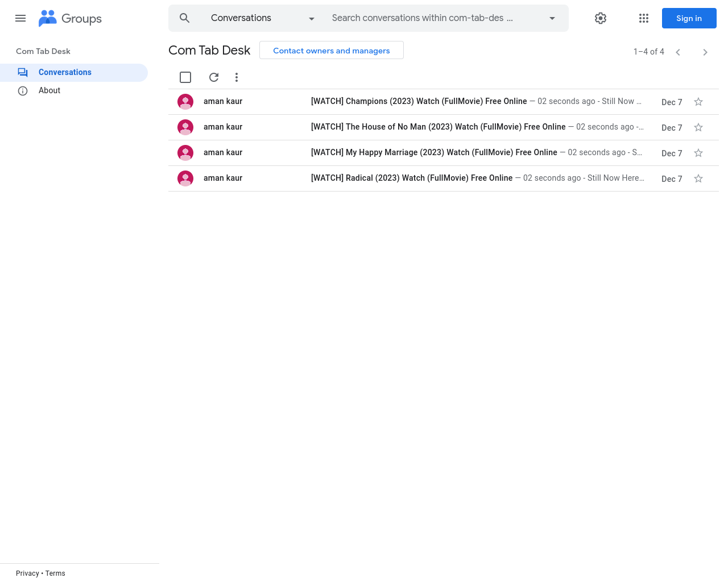Screen dimensions: 728x582
Task: Star the Radical (2023) conversation
Action: coord(698,178)
